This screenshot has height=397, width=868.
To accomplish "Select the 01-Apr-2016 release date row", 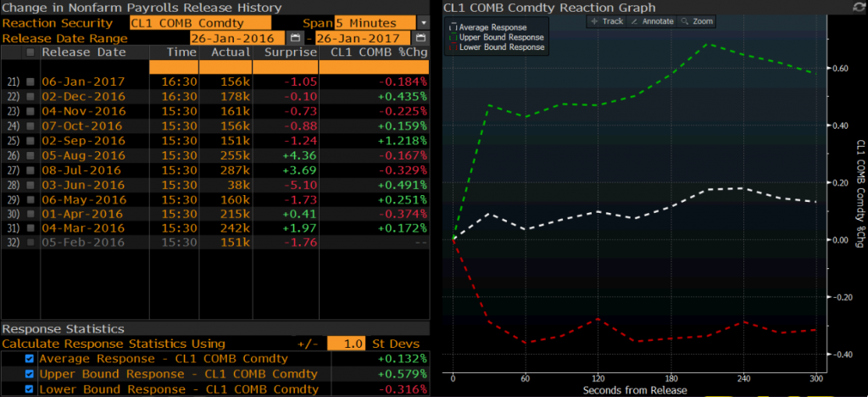I will [214, 214].
